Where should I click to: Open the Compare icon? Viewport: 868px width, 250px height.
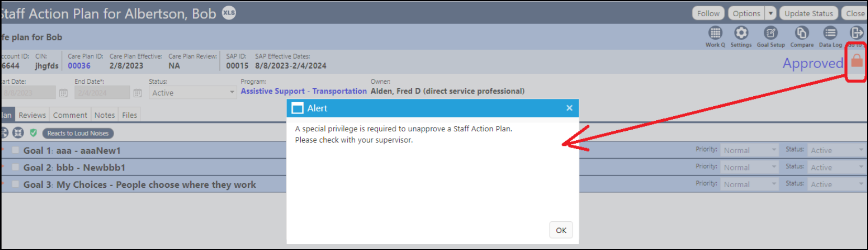(801, 33)
